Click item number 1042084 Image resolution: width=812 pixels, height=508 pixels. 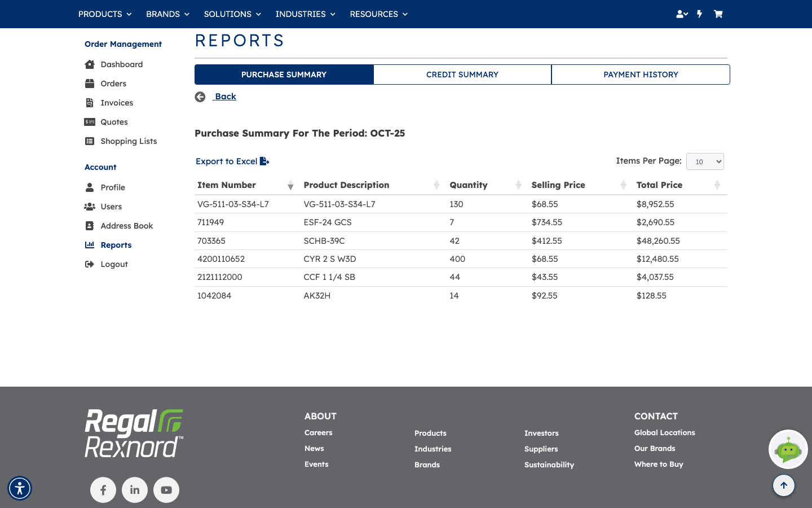click(214, 296)
